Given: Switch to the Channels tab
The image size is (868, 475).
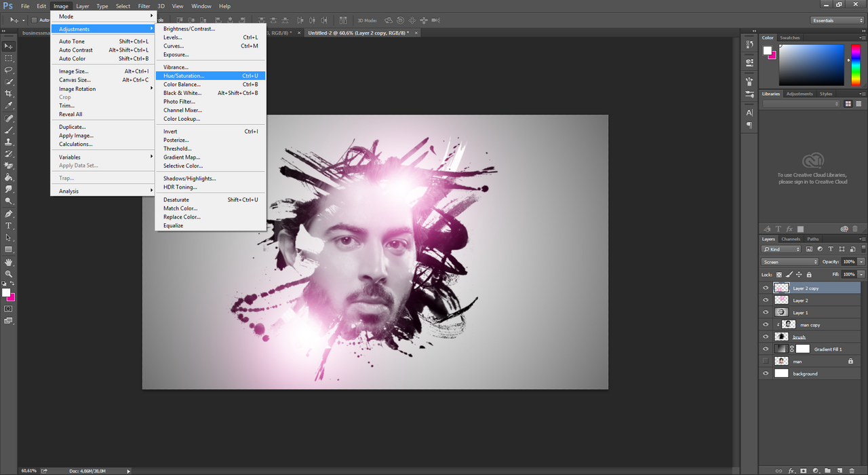Looking at the screenshot, I should (x=791, y=239).
